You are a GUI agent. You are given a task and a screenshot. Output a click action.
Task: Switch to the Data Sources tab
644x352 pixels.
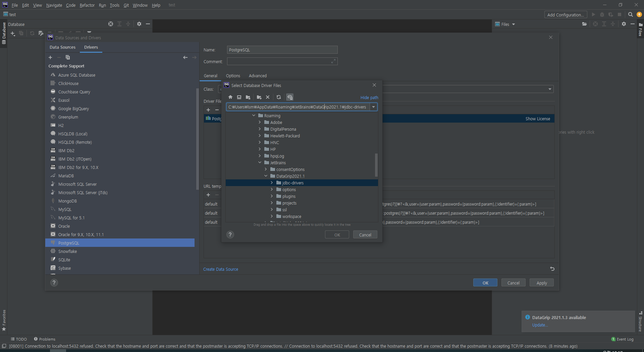(x=62, y=47)
